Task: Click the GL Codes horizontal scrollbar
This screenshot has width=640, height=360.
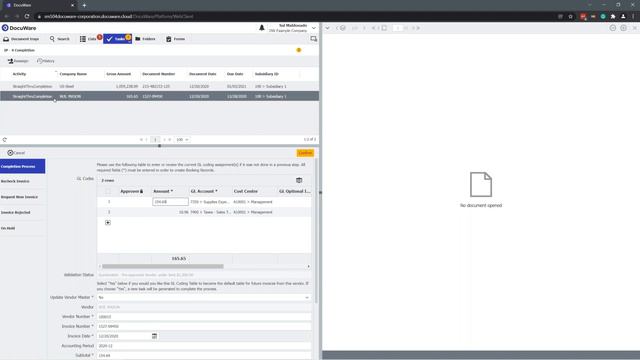Action: [x=163, y=266]
